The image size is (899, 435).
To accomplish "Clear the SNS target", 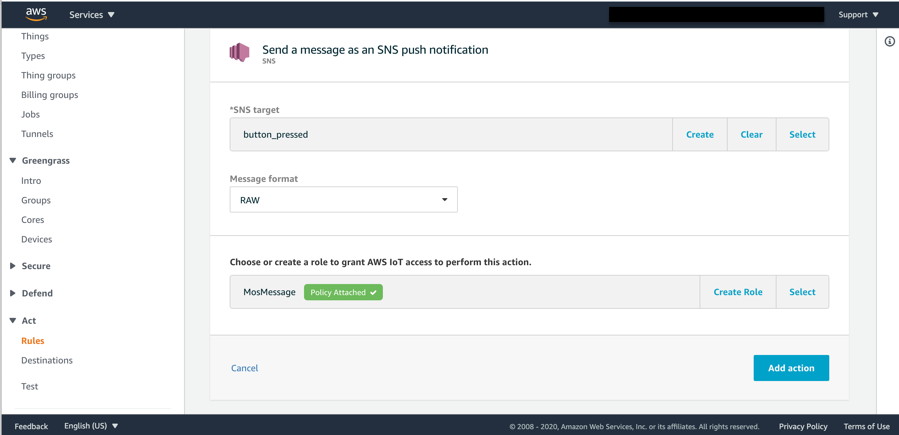I will pos(751,135).
